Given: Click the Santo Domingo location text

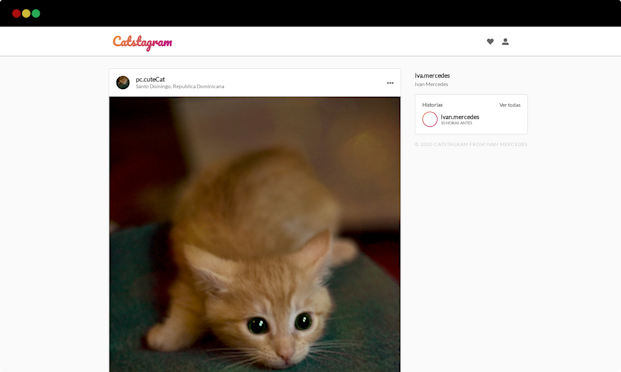Looking at the screenshot, I should [x=180, y=86].
